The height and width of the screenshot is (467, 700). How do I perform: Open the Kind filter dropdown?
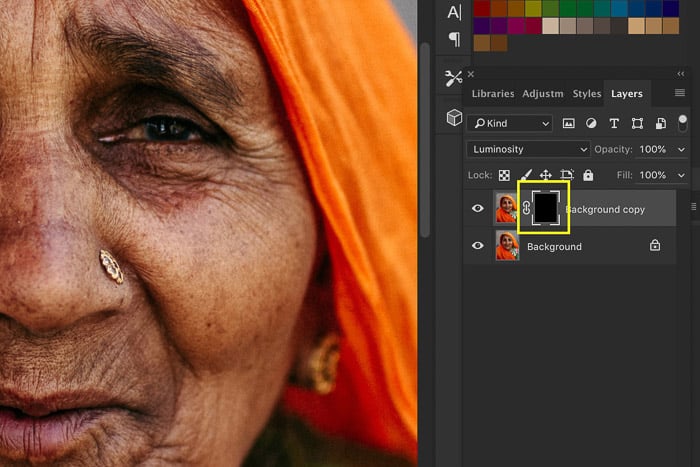510,123
